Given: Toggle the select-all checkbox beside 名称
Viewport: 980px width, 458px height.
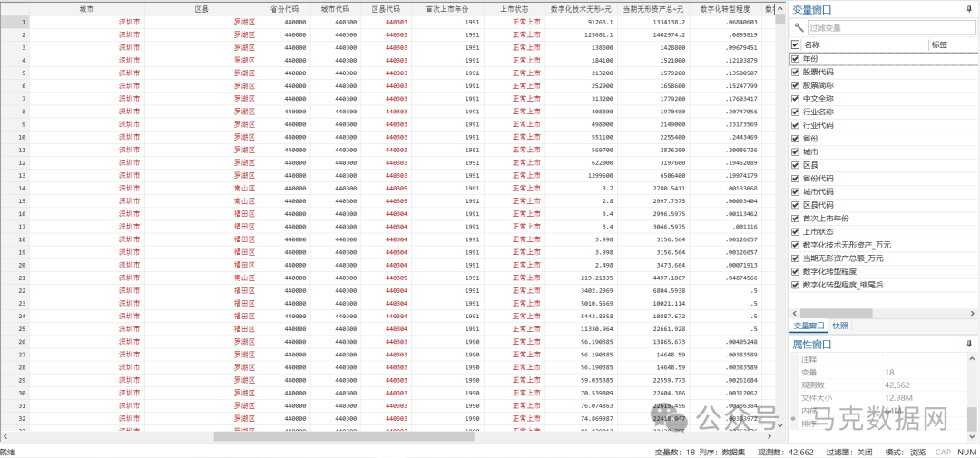Looking at the screenshot, I should point(796,44).
